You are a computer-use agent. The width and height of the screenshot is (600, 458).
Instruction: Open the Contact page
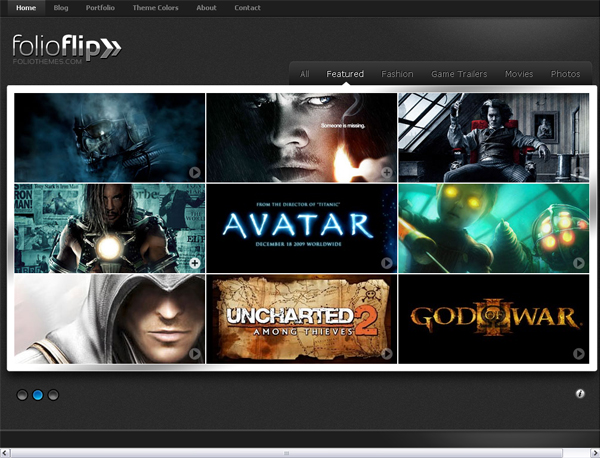tap(247, 8)
